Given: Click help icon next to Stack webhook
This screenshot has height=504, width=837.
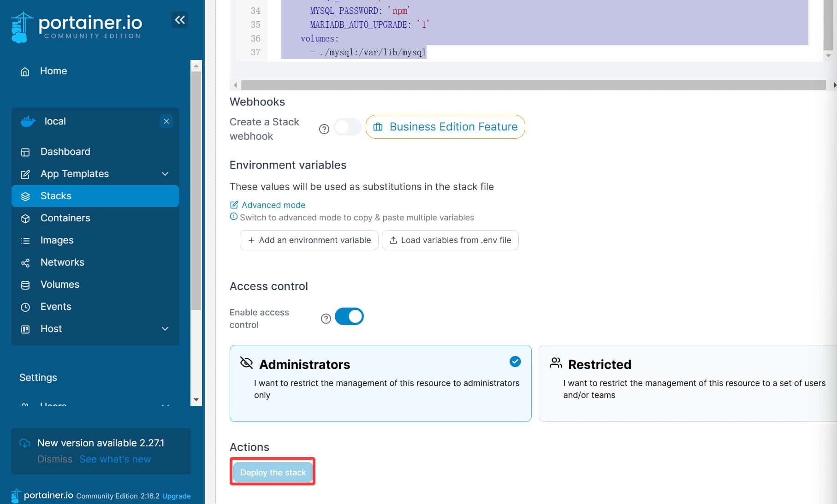Looking at the screenshot, I should pyautogui.click(x=324, y=129).
